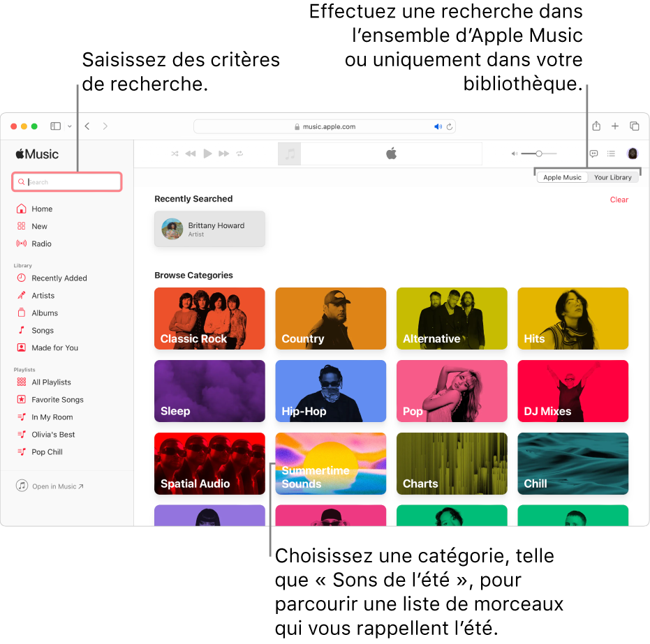Clear recently searched items
This screenshot has height=644, width=650.
coord(619,200)
